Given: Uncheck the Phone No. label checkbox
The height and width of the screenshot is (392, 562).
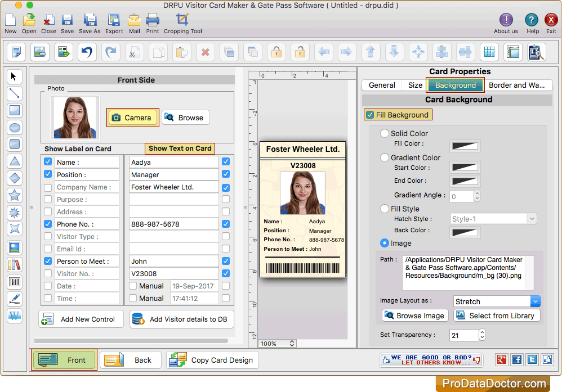Looking at the screenshot, I should click(48, 224).
